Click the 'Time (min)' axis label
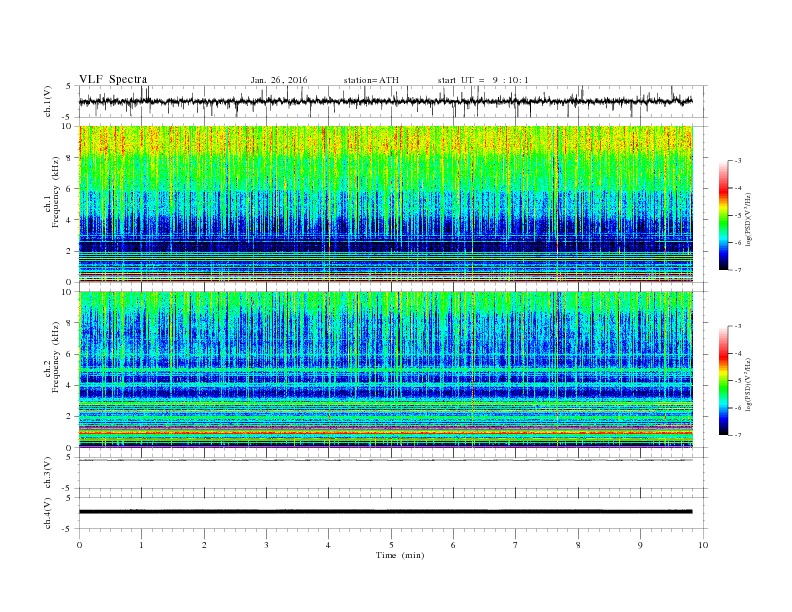 coord(400,555)
